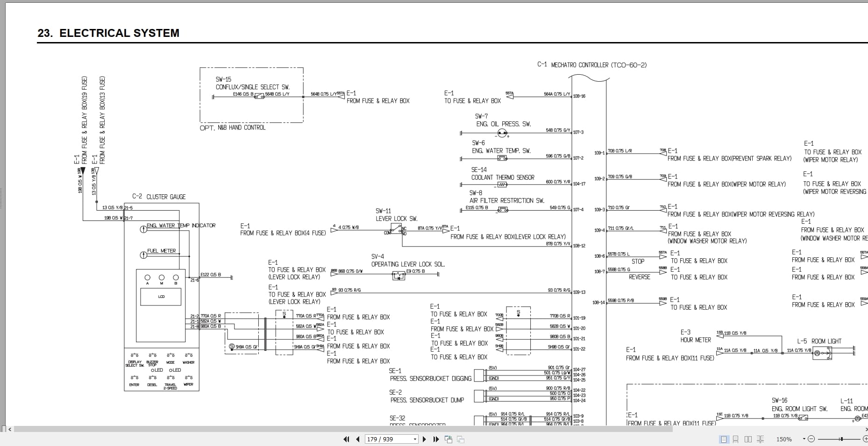
Task: Click the AIR FILTER RESTRICTION SW. label
Action: point(507,200)
